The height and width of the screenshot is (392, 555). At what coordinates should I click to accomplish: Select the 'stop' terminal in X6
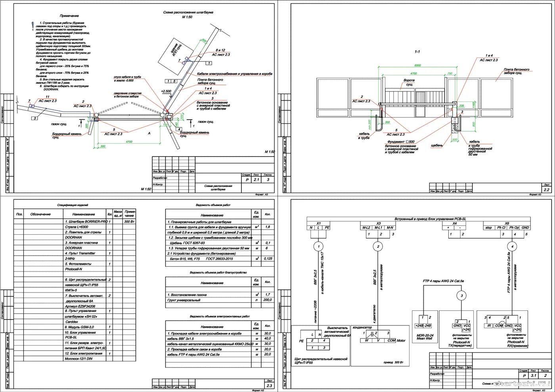pos(488,228)
